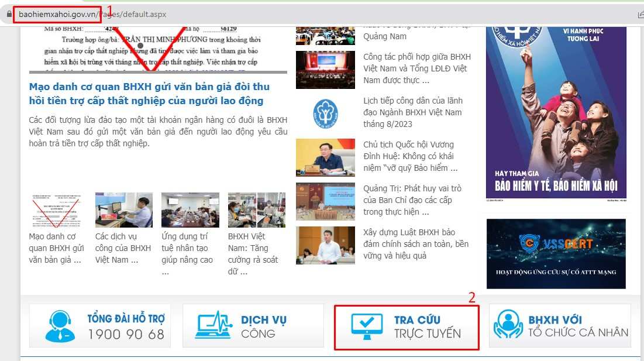This screenshot has height=361, width=644.
Task: Open link Các dịch vụ công của BHXH Việt Nam
Action: [x=123, y=248]
